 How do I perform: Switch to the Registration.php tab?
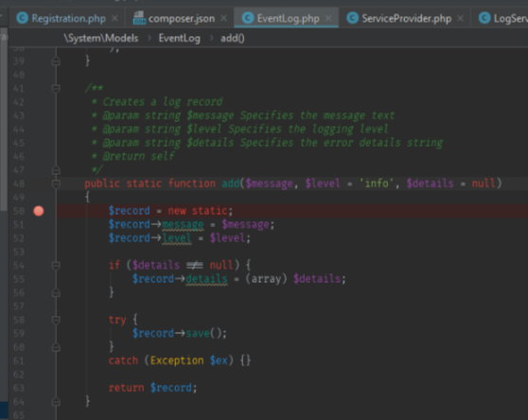pos(68,18)
